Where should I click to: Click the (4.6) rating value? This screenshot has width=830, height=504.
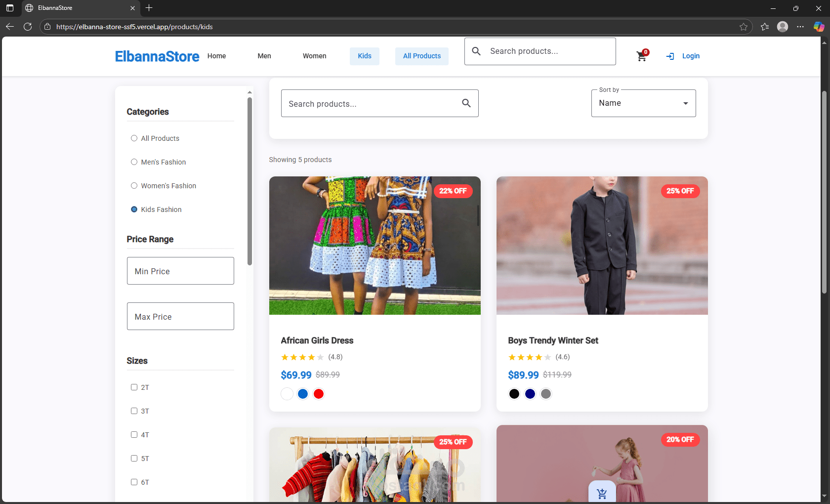[563, 357]
